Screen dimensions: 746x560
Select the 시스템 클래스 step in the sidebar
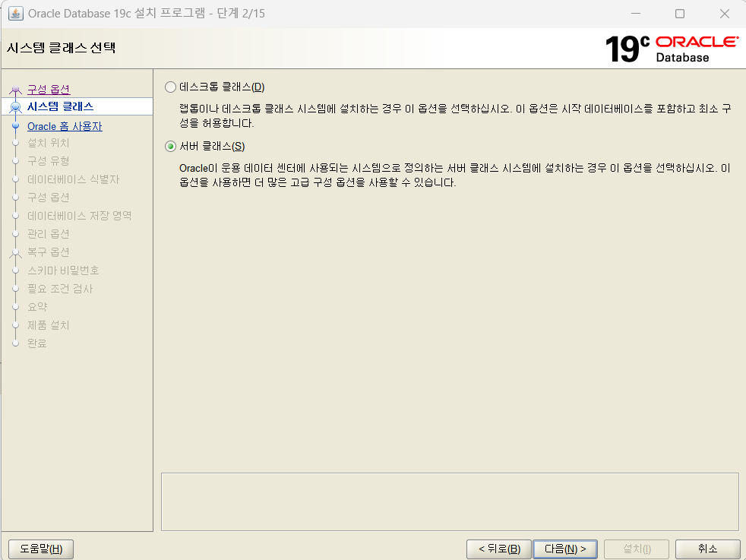tap(77, 106)
